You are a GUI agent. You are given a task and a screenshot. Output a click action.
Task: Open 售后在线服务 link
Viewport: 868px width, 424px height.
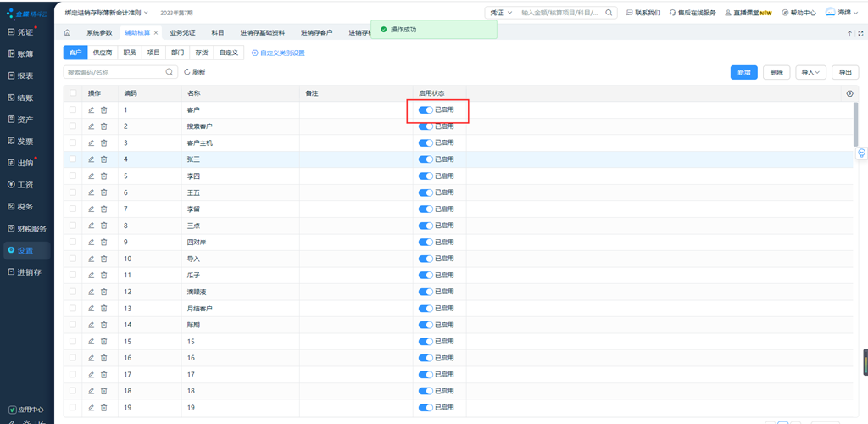tap(693, 12)
